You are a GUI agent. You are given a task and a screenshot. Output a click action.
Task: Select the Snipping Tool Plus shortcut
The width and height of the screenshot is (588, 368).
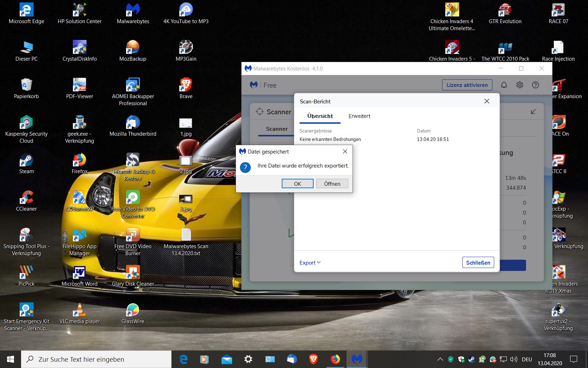tap(26, 242)
